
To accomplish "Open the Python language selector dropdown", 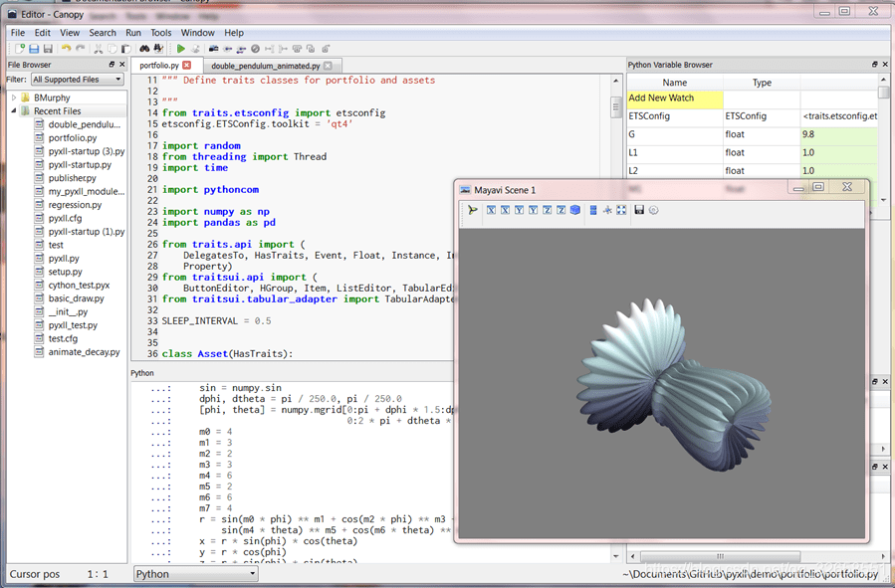I will 196,574.
